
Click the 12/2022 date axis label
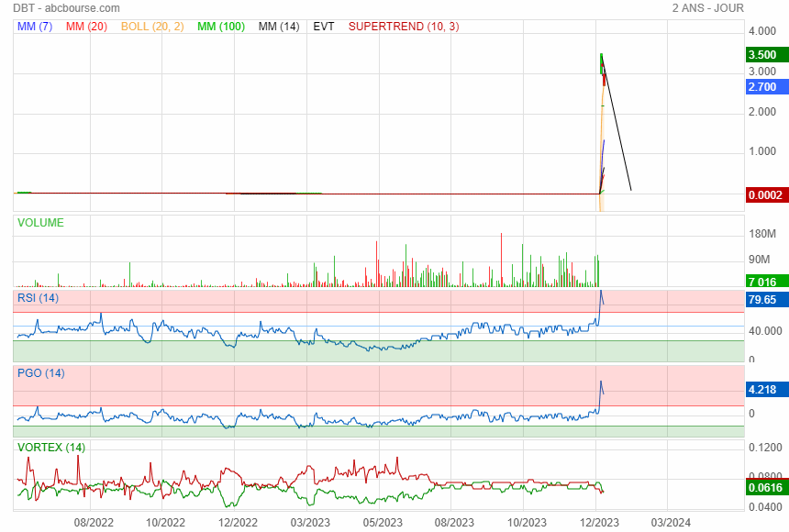click(238, 523)
